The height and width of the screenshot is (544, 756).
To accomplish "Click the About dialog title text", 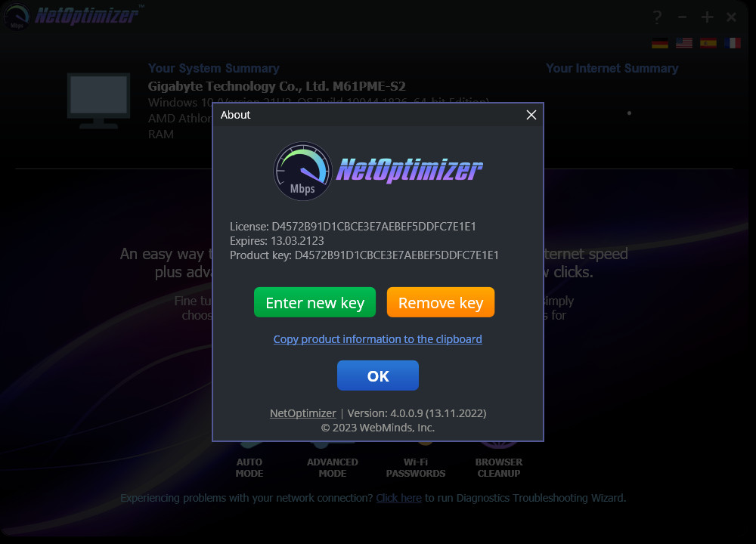I will pos(235,115).
